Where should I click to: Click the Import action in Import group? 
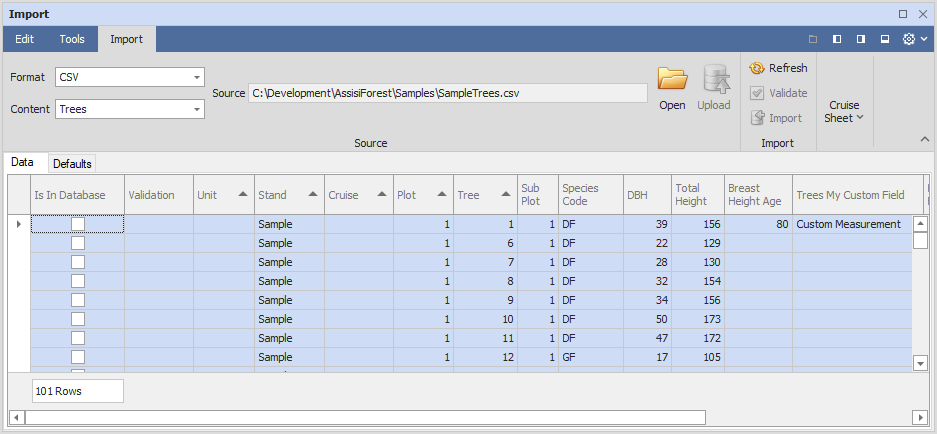tap(776, 118)
